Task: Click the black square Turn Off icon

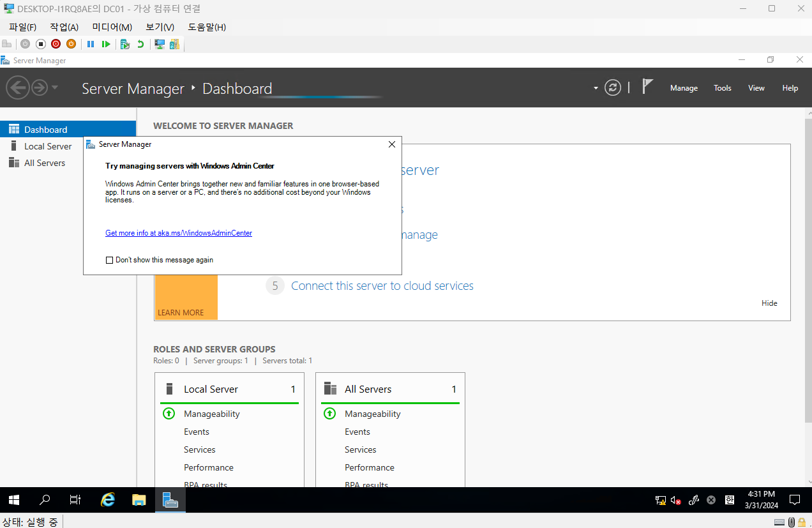Action: coord(40,44)
